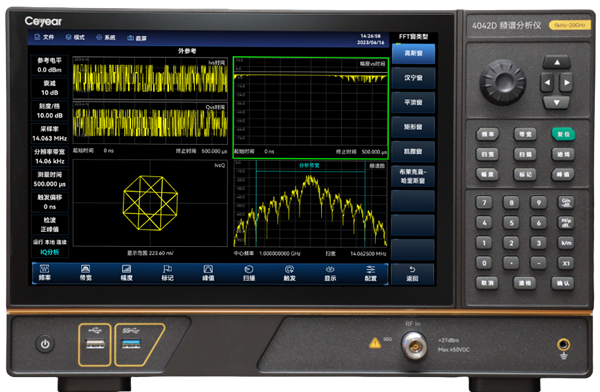
Task: Select the 凯撒窗 Kaiser window softkey
Action: click(x=413, y=151)
